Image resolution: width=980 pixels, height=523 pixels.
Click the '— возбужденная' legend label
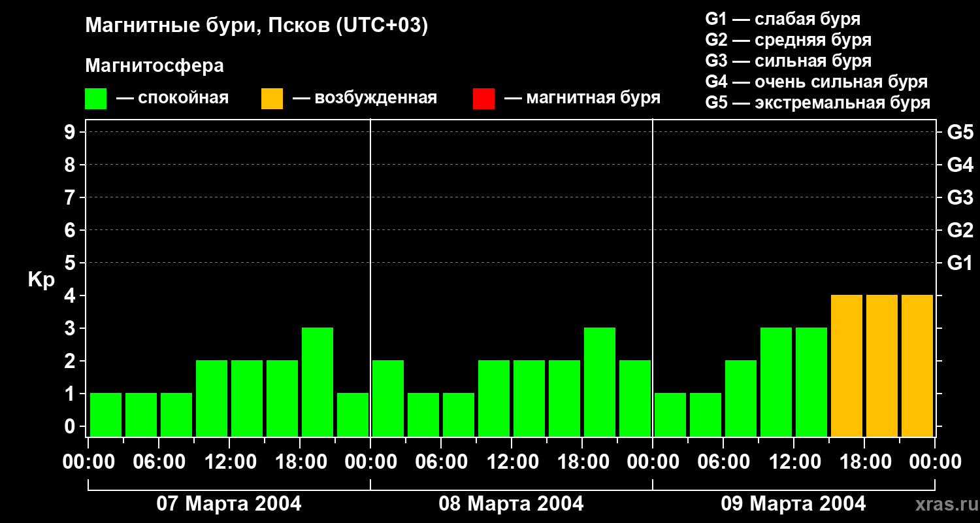tap(365, 98)
